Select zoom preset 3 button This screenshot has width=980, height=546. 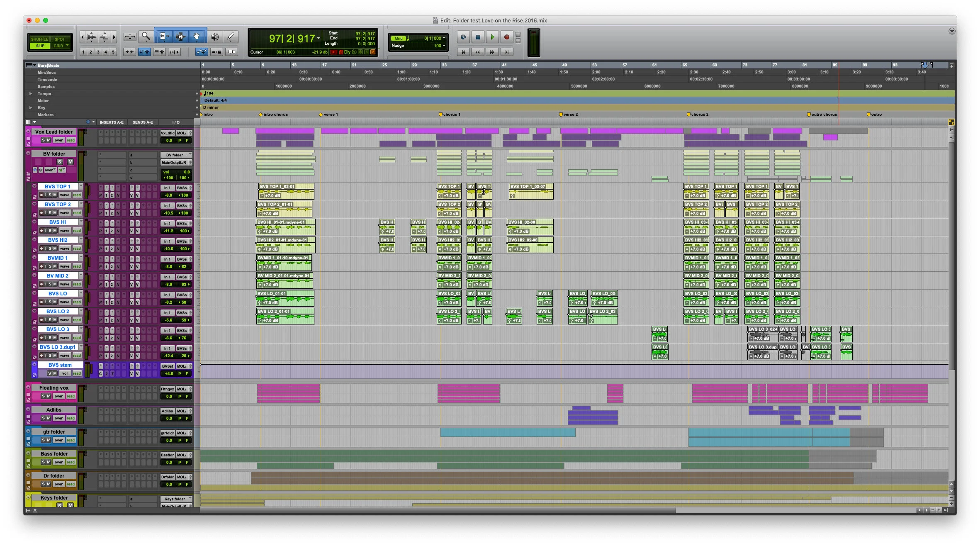(x=98, y=52)
